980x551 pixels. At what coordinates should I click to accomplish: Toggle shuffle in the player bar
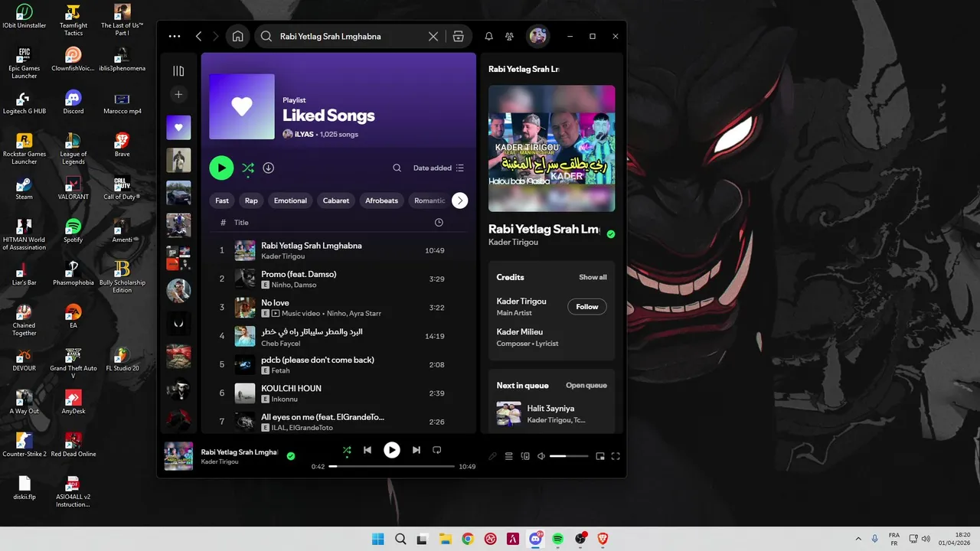[347, 450]
